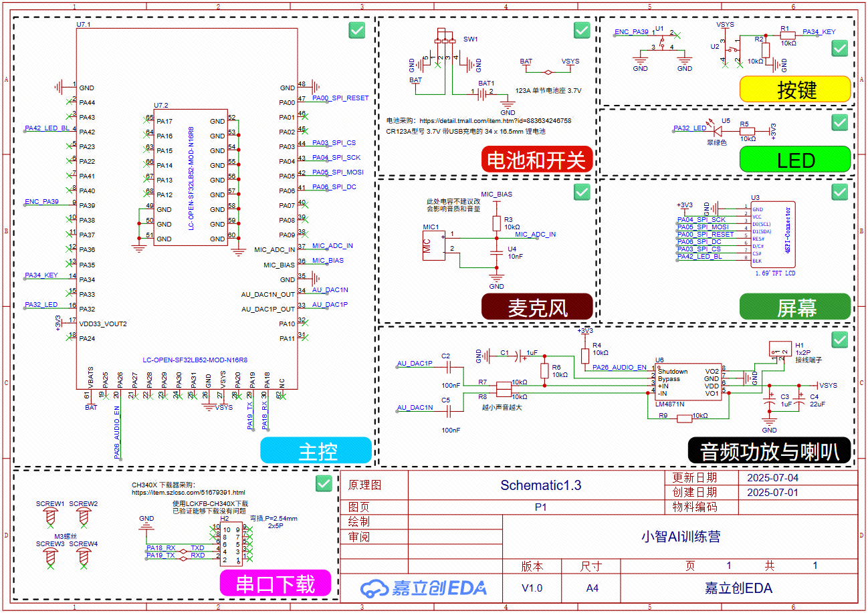Select the dark red 麦克风 label

pos(537,306)
